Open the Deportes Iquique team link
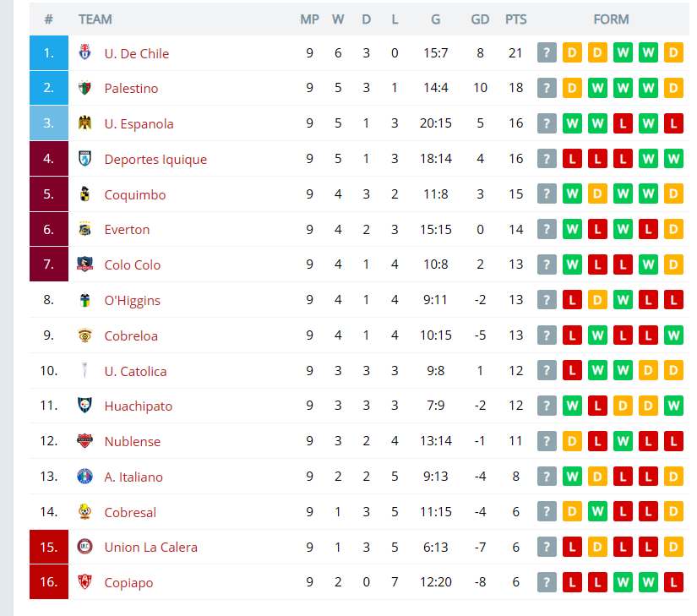 pos(155,159)
